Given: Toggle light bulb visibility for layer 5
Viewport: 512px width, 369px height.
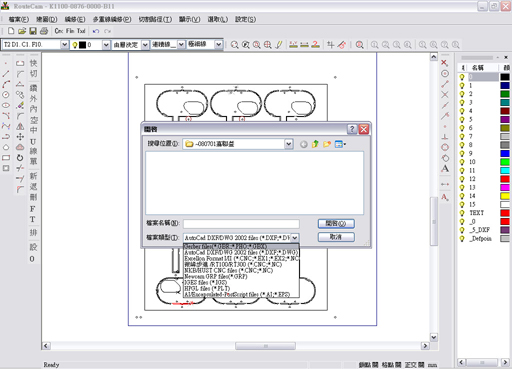Looking at the screenshot, I should coord(462,119).
